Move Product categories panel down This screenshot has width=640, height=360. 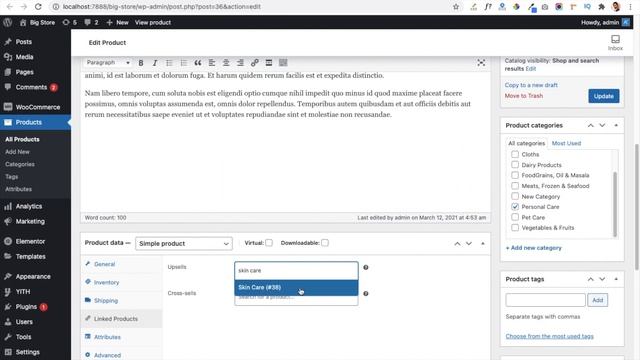tap(602, 125)
